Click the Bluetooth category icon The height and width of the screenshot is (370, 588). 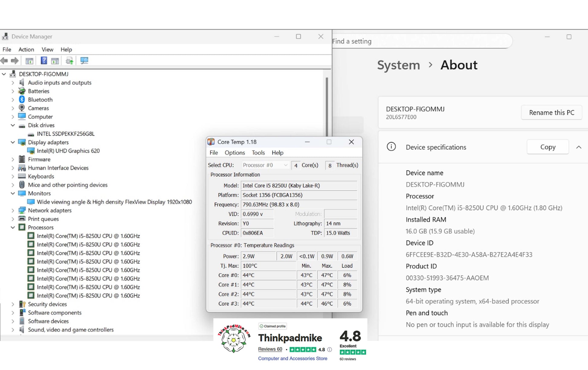[x=22, y=100]
